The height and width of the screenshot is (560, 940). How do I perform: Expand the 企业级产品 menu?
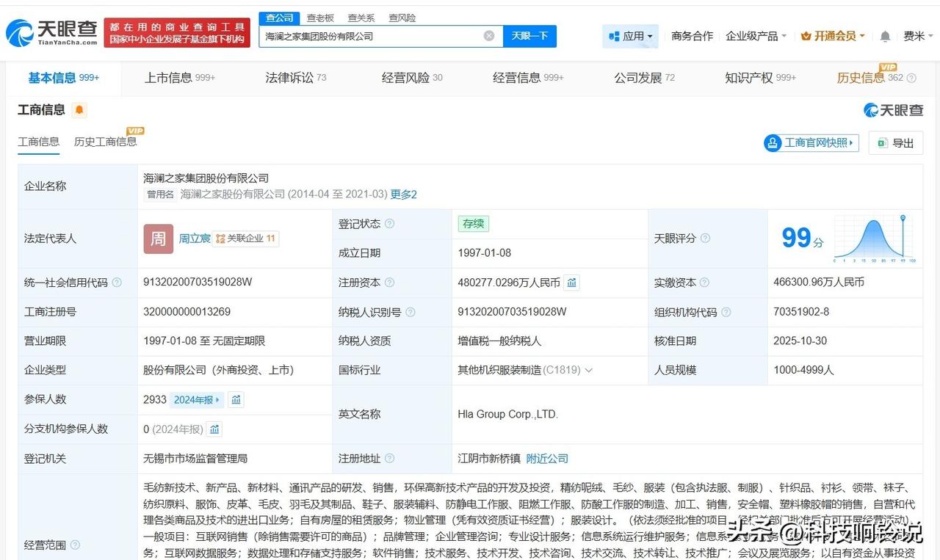coord(756,36)
